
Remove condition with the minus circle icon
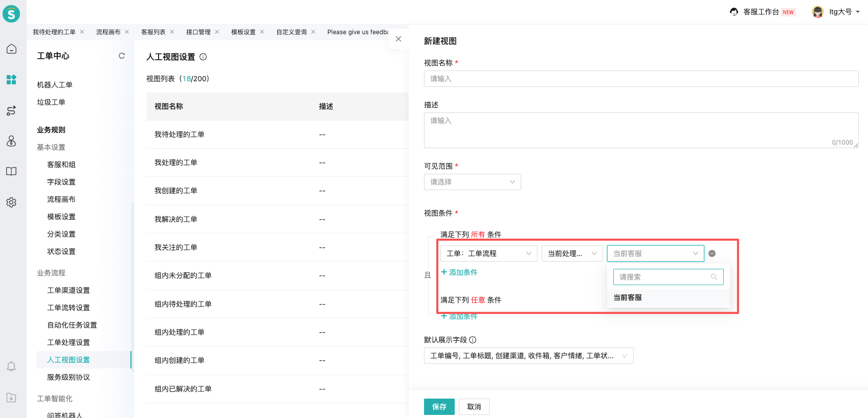click(712, 253)
